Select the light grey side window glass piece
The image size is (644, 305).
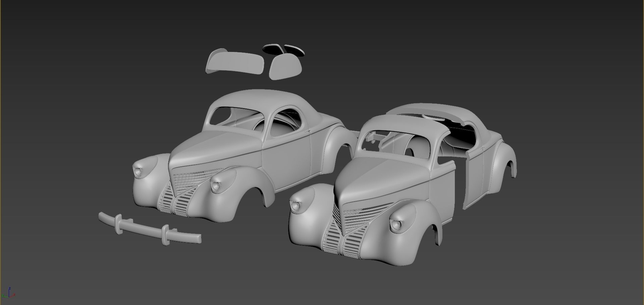[x=286, y=67]
